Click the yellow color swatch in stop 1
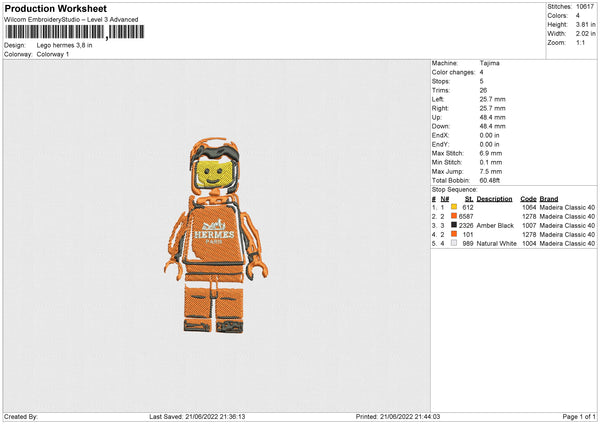600x424 pixels. pos(454,207)
